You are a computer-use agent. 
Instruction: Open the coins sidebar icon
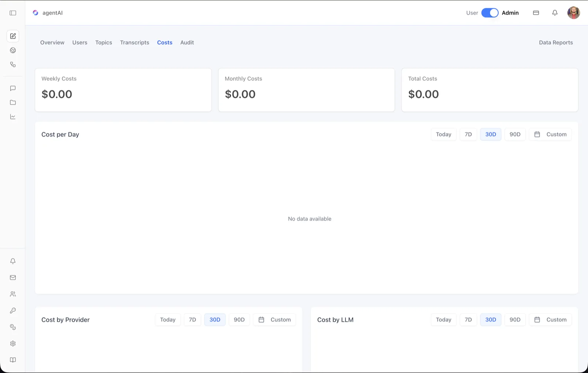click(x=13, y=327)
